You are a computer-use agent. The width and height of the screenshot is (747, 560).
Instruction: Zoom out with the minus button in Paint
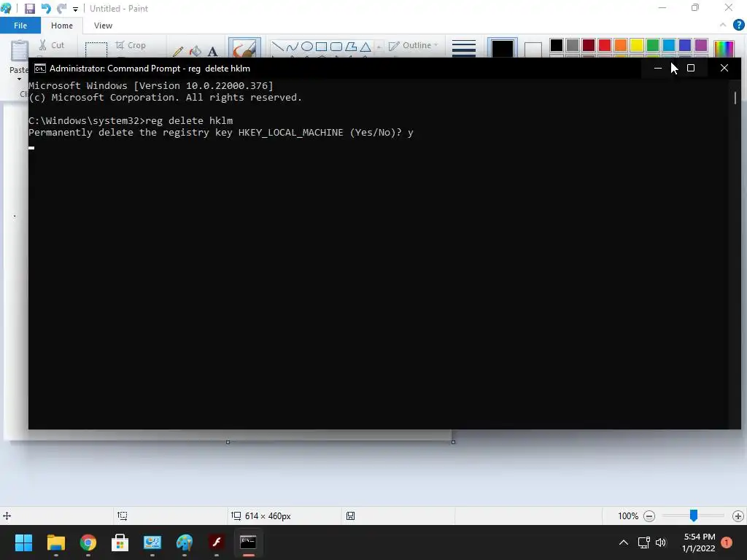pos(649,516)
